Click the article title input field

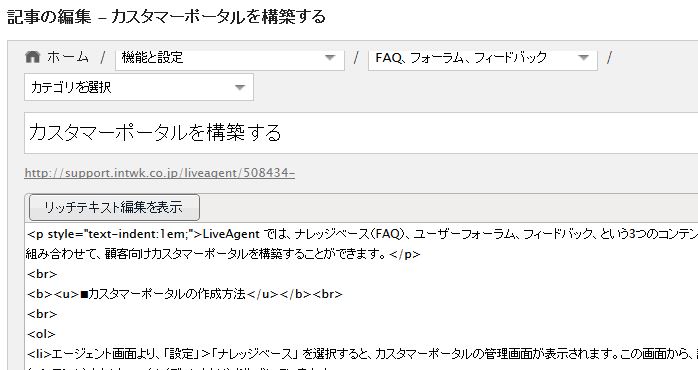(x=361, y=133)
